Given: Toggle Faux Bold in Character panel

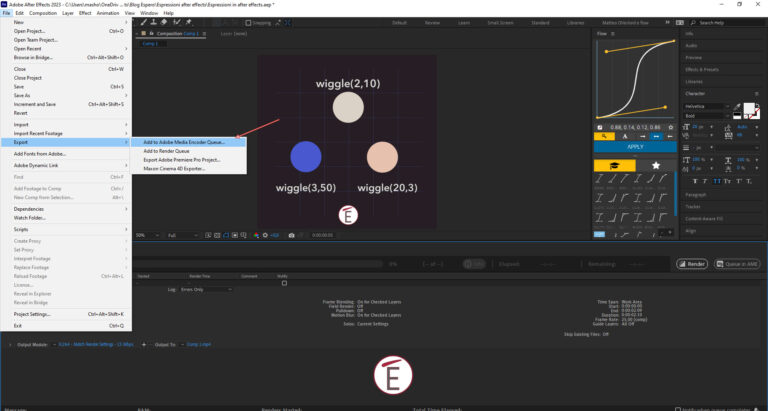Looking at the screenshot, I should 696,181.
